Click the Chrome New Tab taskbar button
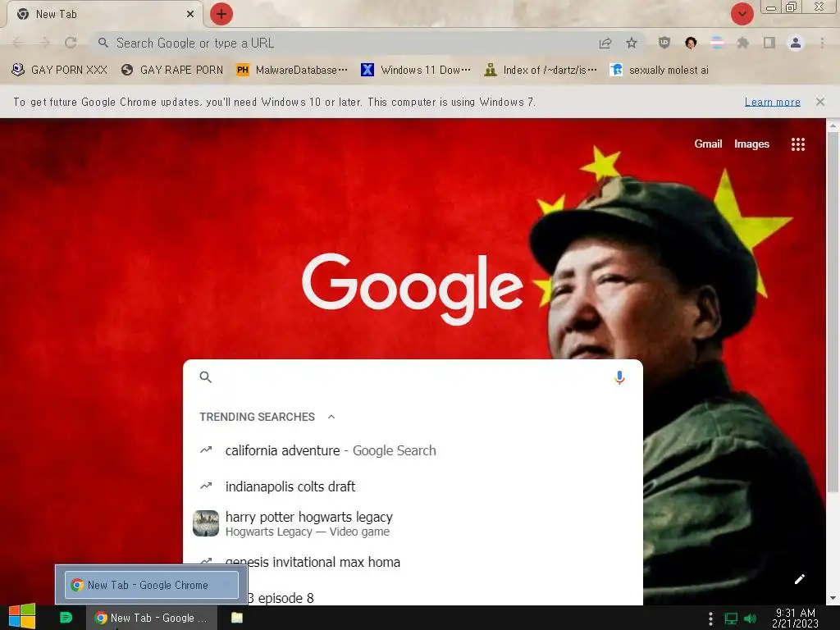Screen dimensions: 840x630 click(152, 618)
